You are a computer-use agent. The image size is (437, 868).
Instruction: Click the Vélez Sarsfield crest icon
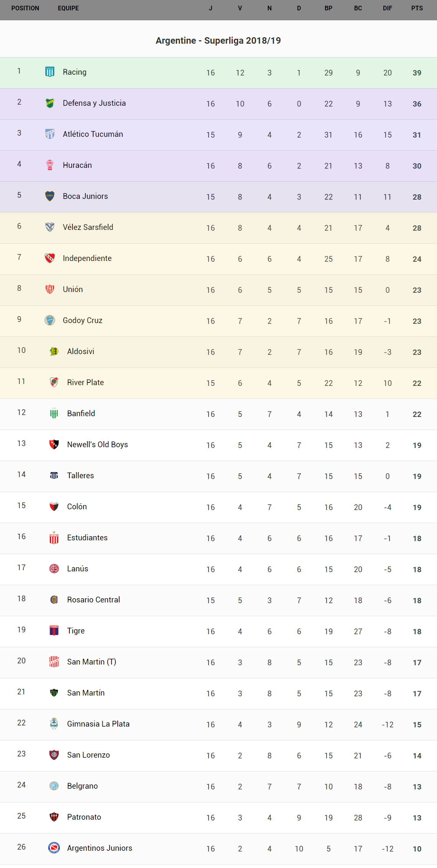(50, 227)
